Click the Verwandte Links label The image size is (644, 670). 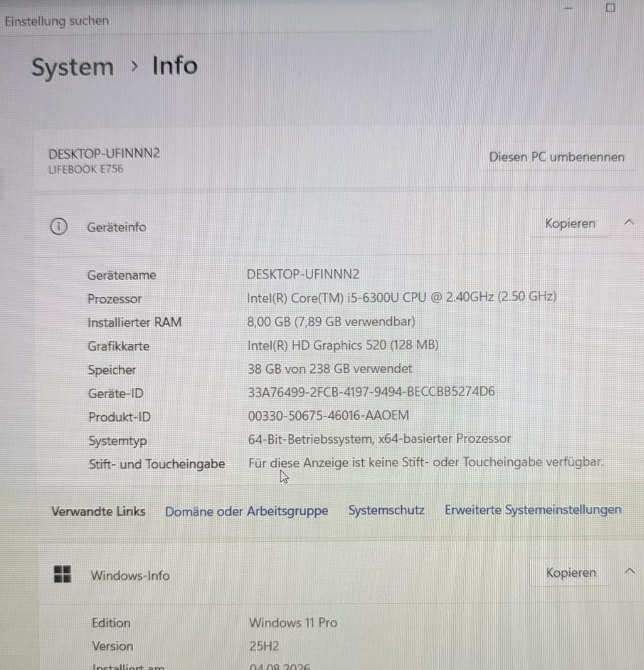(99, 512)
